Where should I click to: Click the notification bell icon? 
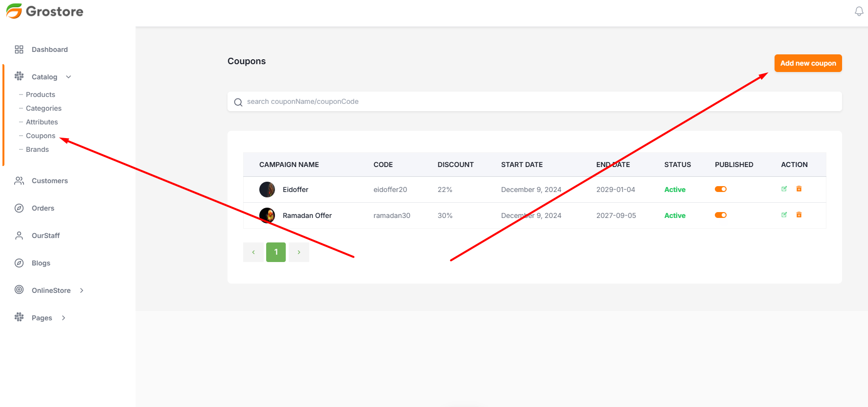click(859, 11)
